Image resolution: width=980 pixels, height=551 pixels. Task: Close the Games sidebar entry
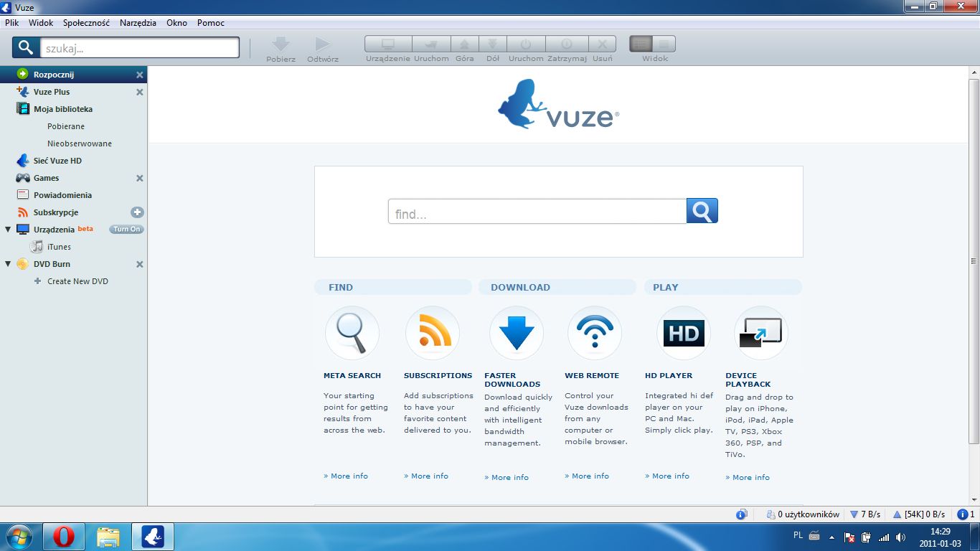click(x=140, y=178)
